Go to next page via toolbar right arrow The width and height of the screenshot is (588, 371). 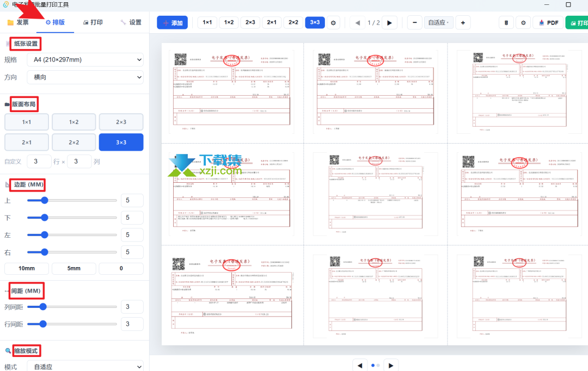[x=390, y=23]
